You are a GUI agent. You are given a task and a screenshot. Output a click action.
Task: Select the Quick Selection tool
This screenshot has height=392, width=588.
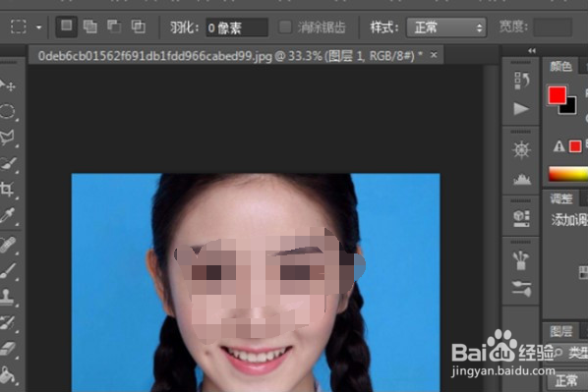point(8,163)
